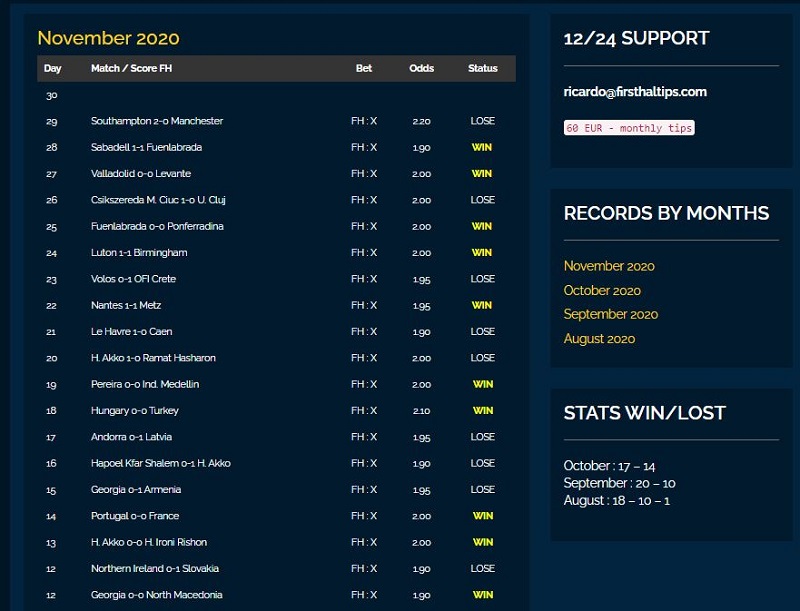
Task: Select the 'Volos 0-1 OFI Crete' match
Action: [134, 279]
